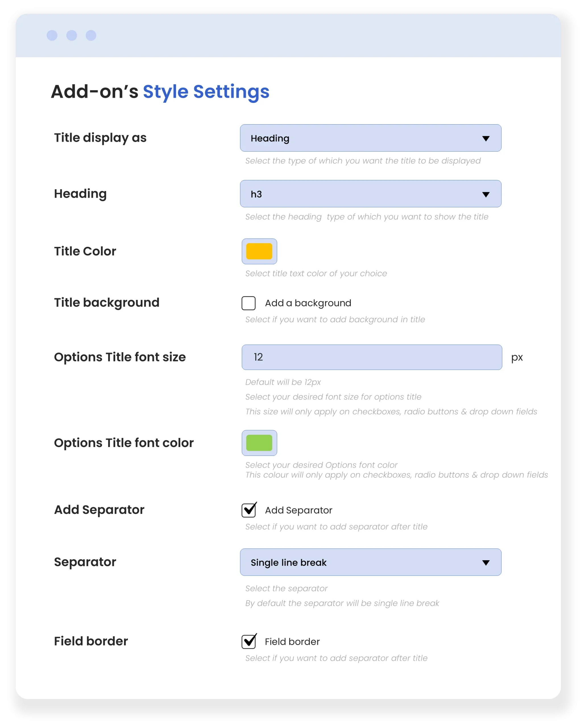Viewport: 585px width, 728px height.
Task: Click the Add Separator checkbox label
Action: (299, 510)
